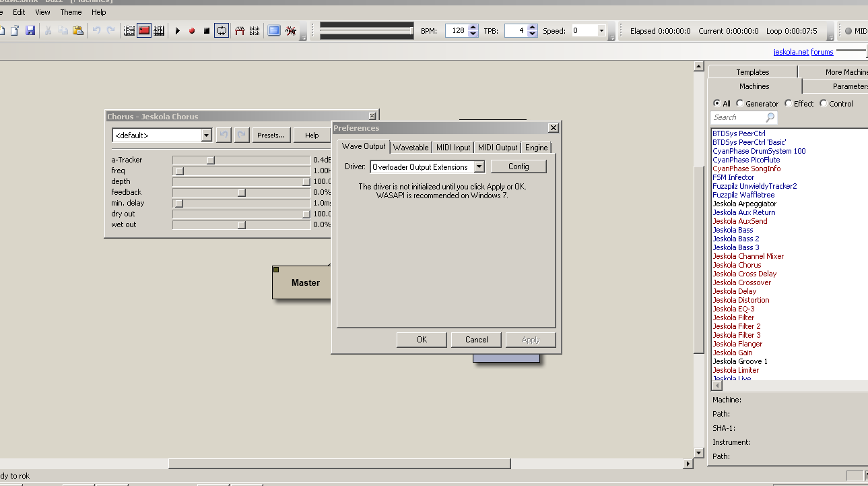Open the Speed dropdown
Viewport: 868px width, 486px height.
click(601, 31)
